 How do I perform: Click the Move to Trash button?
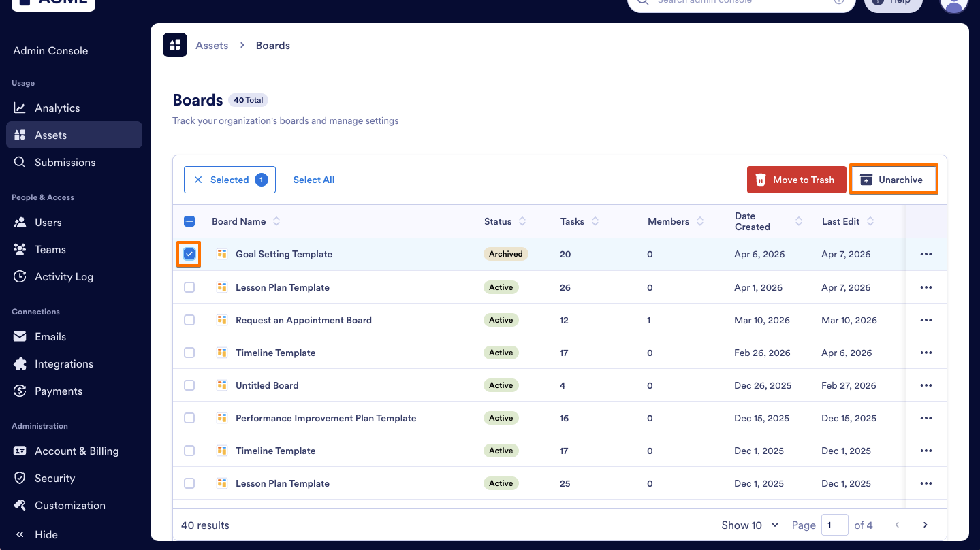[x=796, y=179]
